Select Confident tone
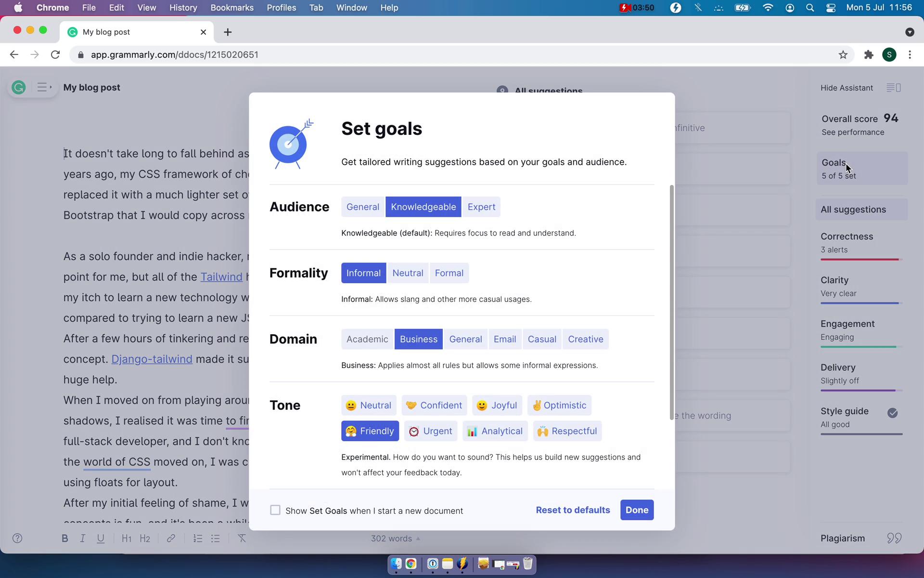Image resolution: width=924 pixels, height=578 pixels. [434, 406]
